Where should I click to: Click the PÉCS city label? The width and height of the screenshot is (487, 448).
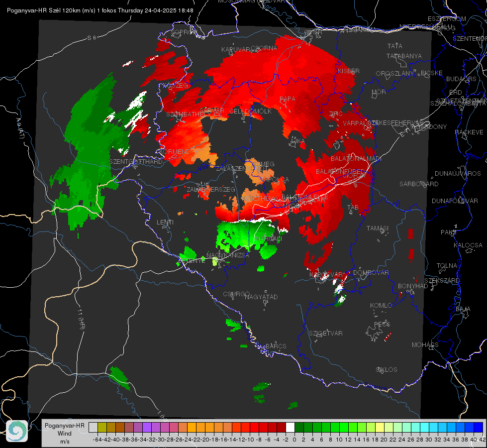[382, 324]
